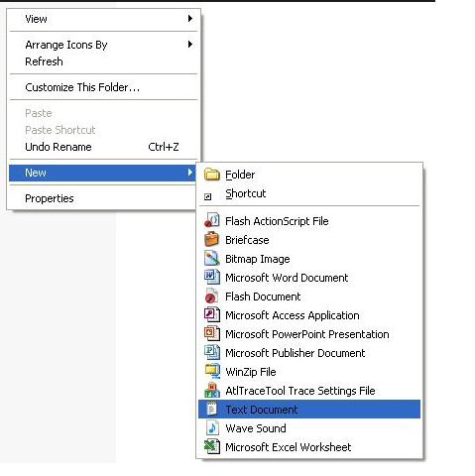
Task: Click the Excel Worksheet icon
Action: tap(212, 446)
